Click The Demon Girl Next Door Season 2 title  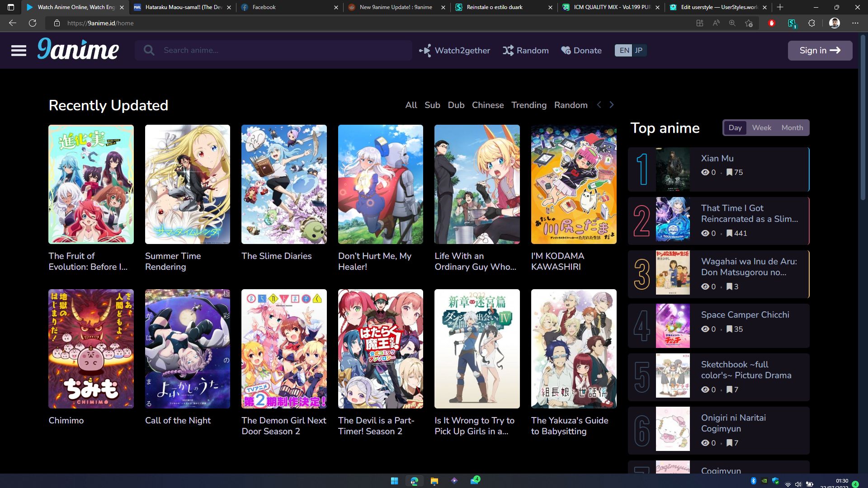point(284,426)
